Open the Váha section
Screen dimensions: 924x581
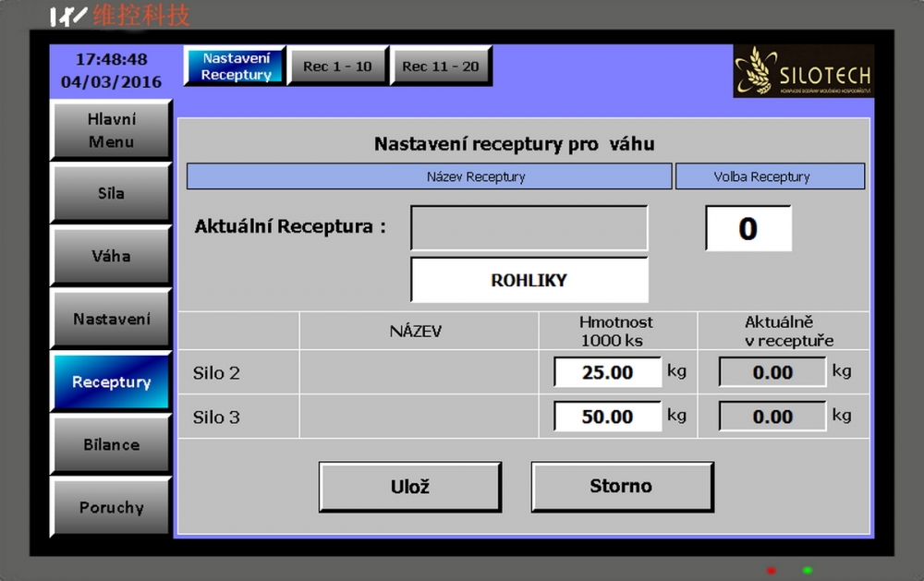click(x=111, y=256)
